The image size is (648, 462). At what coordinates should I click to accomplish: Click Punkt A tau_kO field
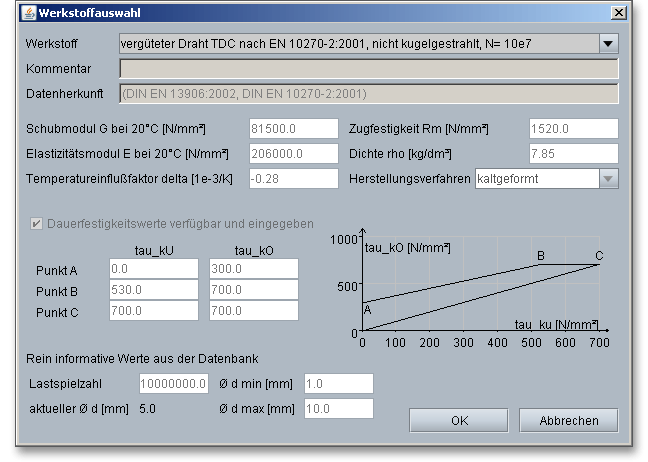pyautogui.click(x=253, y=269)
